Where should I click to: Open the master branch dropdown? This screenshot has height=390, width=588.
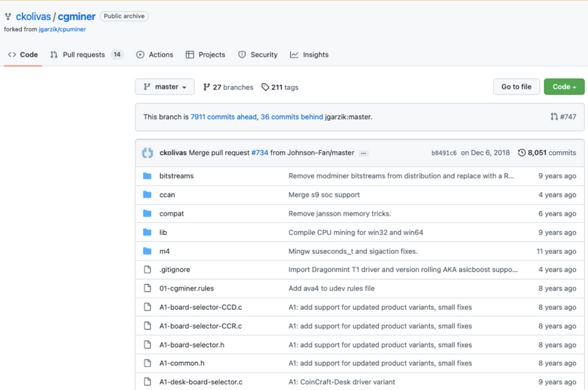click(164, 87)
